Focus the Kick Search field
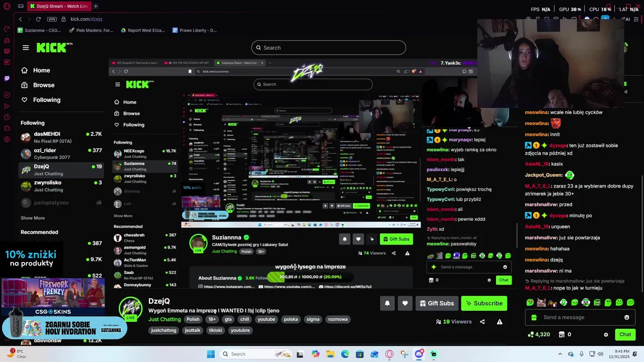The width and height of the screenshot is (644, 362). 329,48
